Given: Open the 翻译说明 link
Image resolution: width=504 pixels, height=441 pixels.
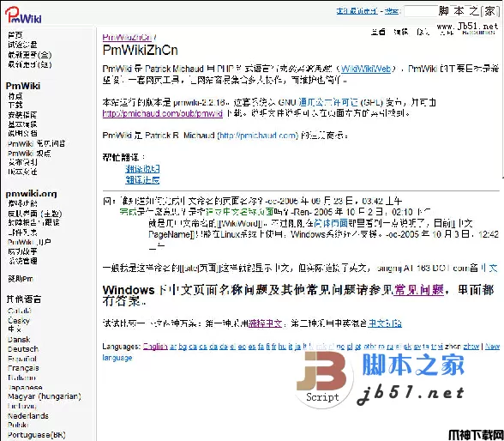Looking at the screenshot, I should click(x=142, y=169).
